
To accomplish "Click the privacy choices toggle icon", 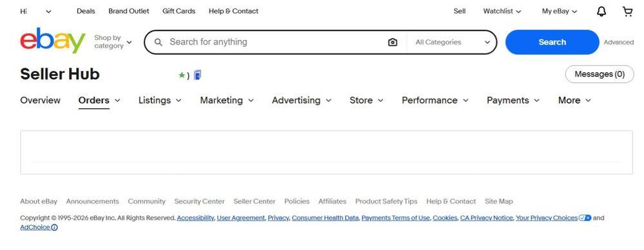I will 585,218.
